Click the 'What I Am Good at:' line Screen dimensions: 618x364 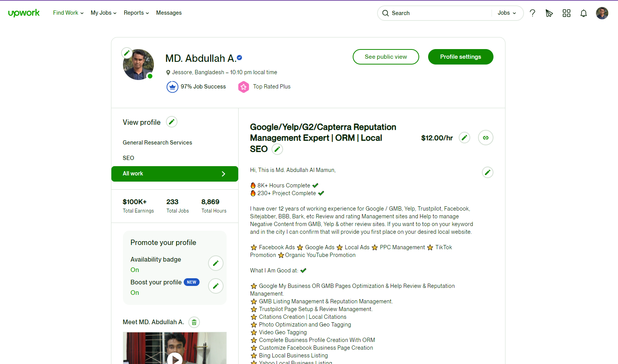(x=278, y=270)
